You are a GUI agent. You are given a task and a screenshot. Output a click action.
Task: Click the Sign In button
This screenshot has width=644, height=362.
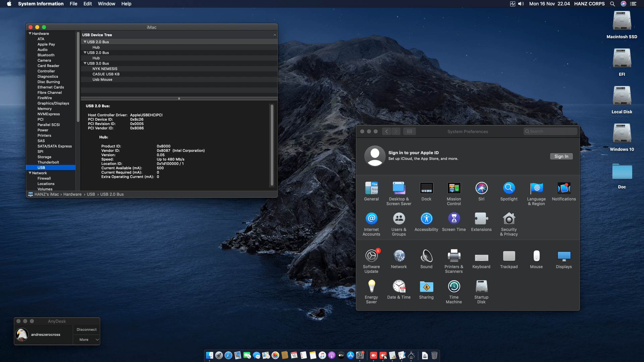tap(561, 157)
